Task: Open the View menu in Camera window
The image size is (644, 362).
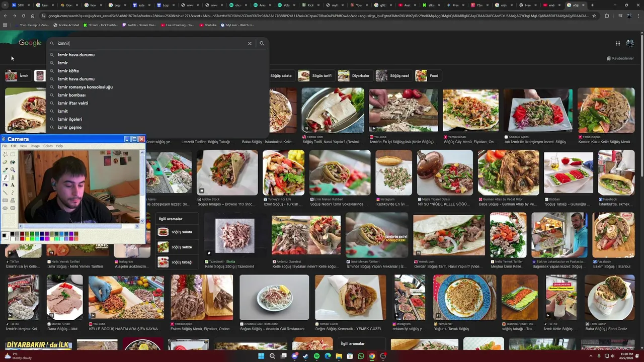Action: click(23, 146)
